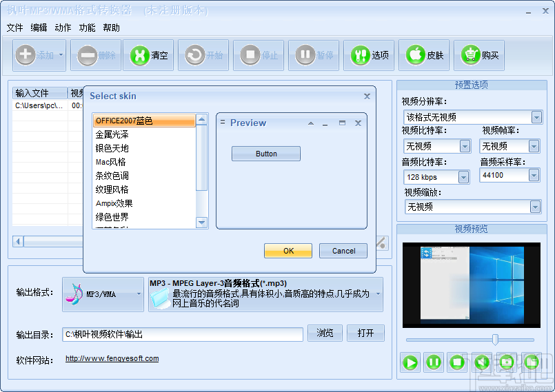
Task: Mute audio with green speaker icon
Action: coord(482,362)
